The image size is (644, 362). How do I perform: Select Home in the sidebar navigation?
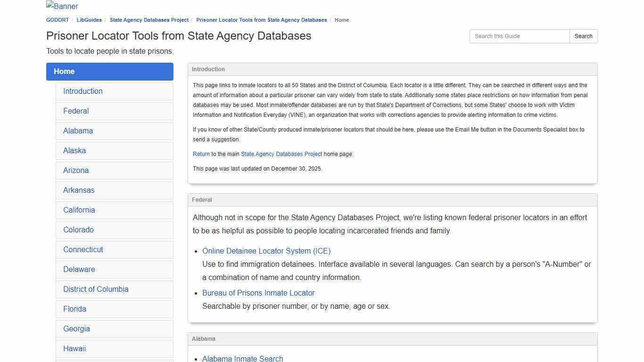tap(64, 71)
